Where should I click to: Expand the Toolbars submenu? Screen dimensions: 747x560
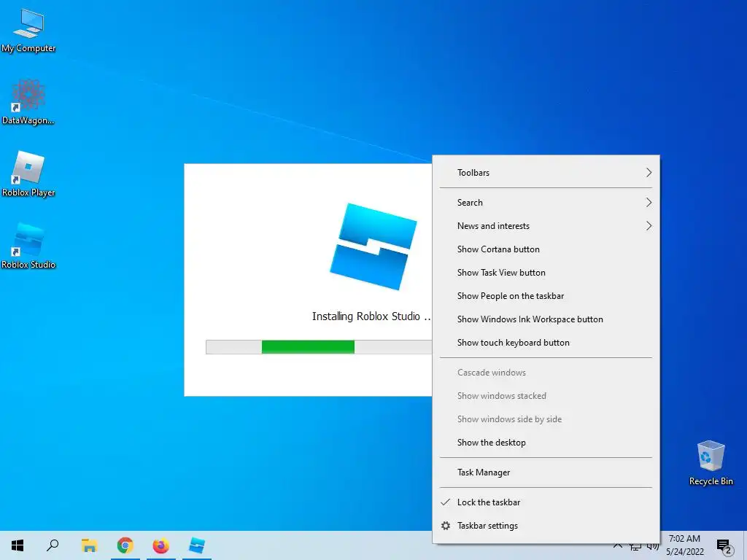(546, 172)
